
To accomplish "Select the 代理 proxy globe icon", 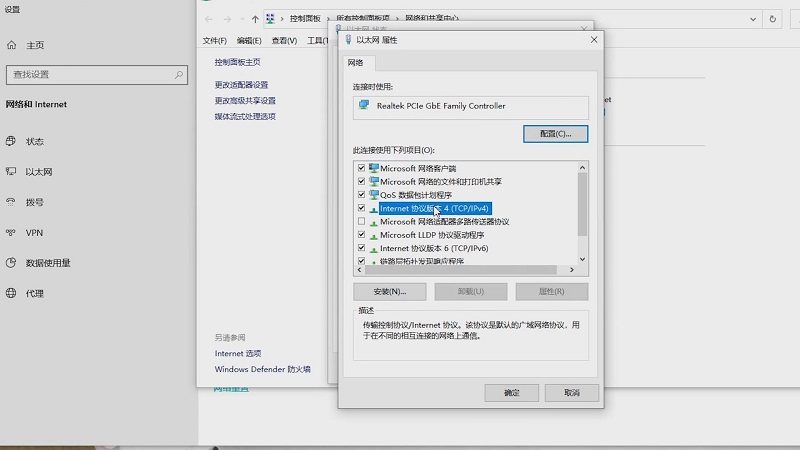I will click(x=12, y=293).
